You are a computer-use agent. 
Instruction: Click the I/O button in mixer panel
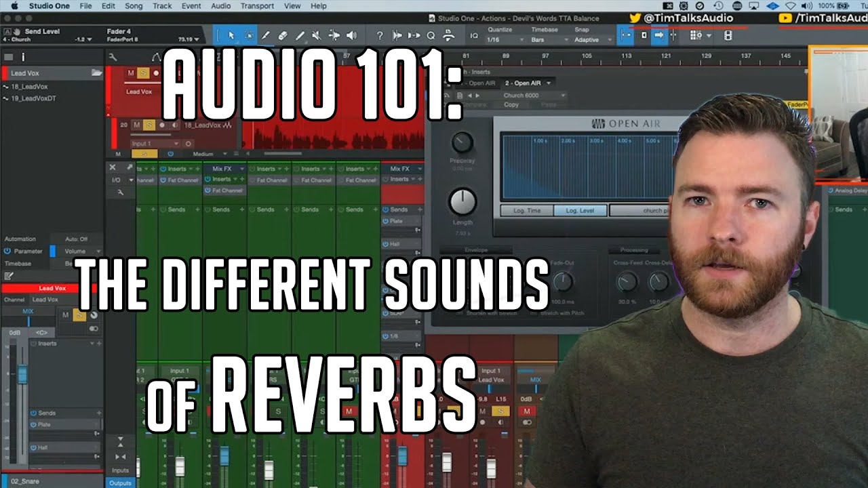tap(117, 180)
